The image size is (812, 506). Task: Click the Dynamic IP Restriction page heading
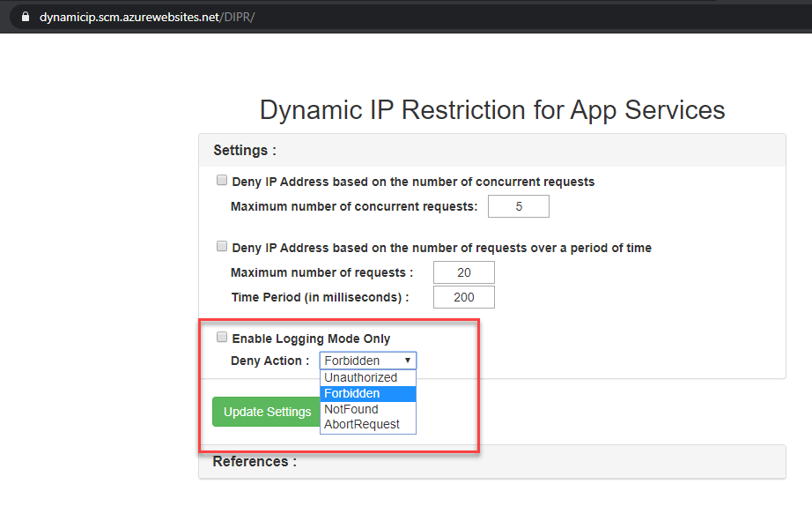tap(492, 109)
